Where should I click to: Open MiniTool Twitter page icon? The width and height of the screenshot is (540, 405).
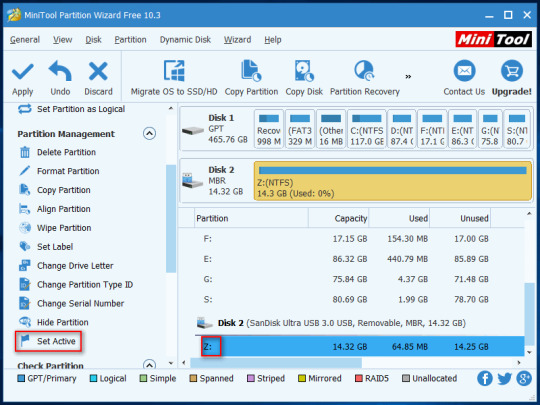pos(505,378)
